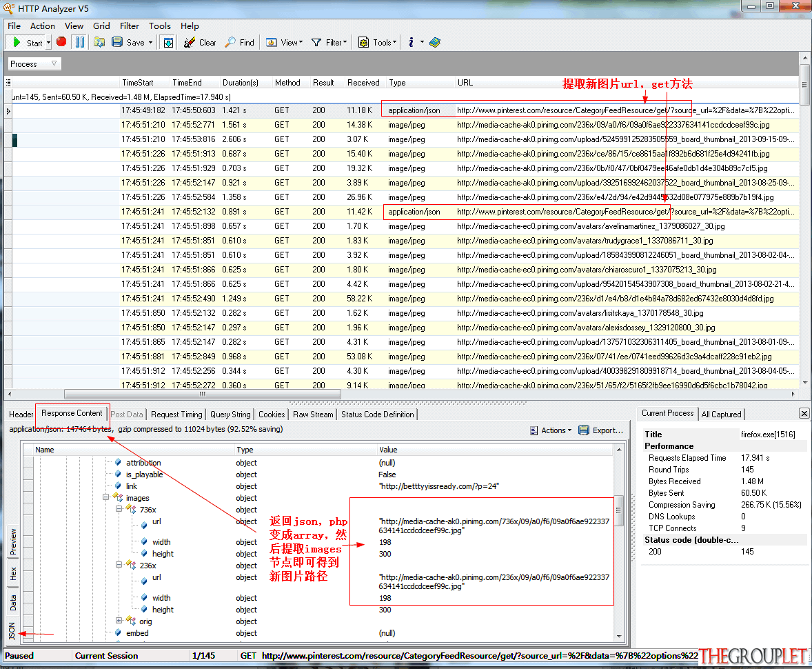Expand the orig tree node
Screen dimensions: 812x669
click(119, 620)
